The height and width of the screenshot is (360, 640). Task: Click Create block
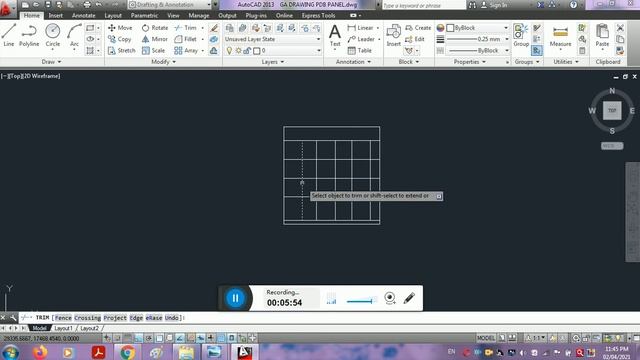tap(418, 28)
